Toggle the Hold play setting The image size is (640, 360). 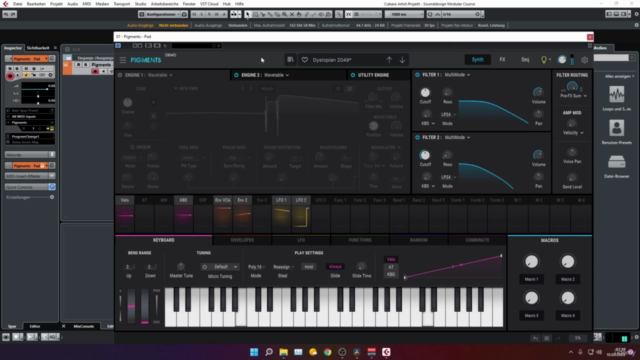[x=309, y=267]
